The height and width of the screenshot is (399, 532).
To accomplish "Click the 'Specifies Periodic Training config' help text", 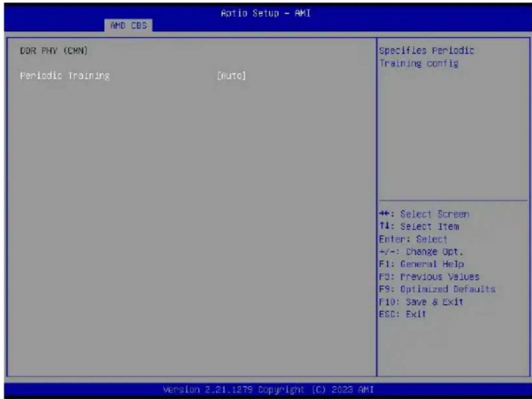I will click(x=426, y=57).
